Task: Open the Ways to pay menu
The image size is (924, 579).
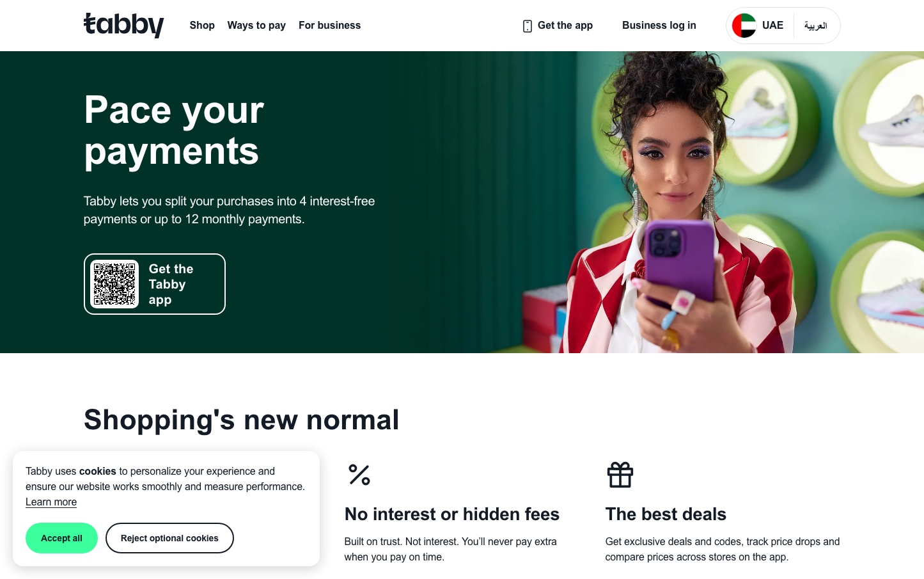Action: coord(256,26)
